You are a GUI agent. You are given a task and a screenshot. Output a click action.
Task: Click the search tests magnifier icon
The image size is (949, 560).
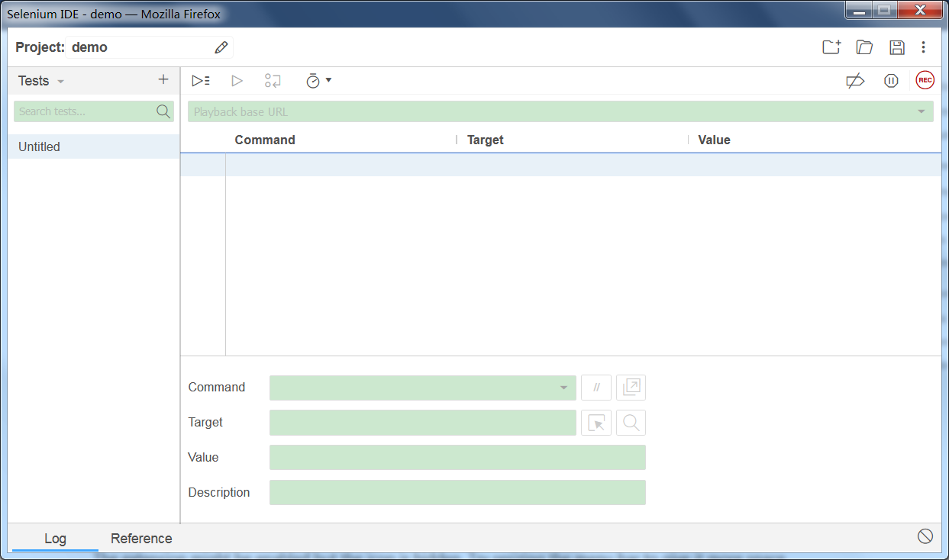click(x=163, y=111)
